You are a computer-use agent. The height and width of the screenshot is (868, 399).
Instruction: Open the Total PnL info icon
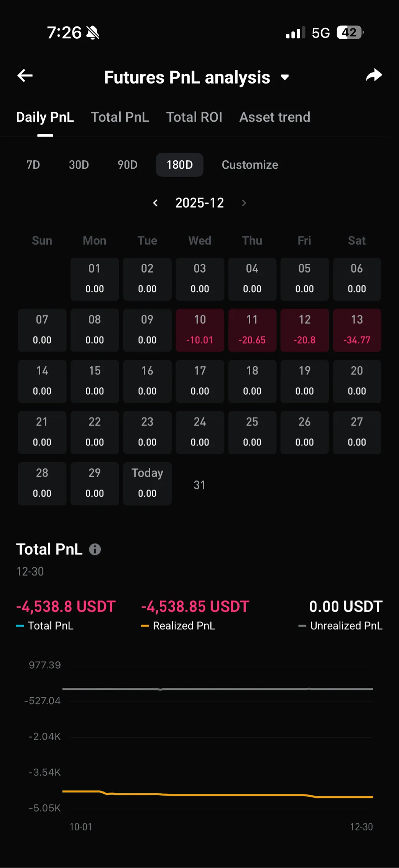95,549
